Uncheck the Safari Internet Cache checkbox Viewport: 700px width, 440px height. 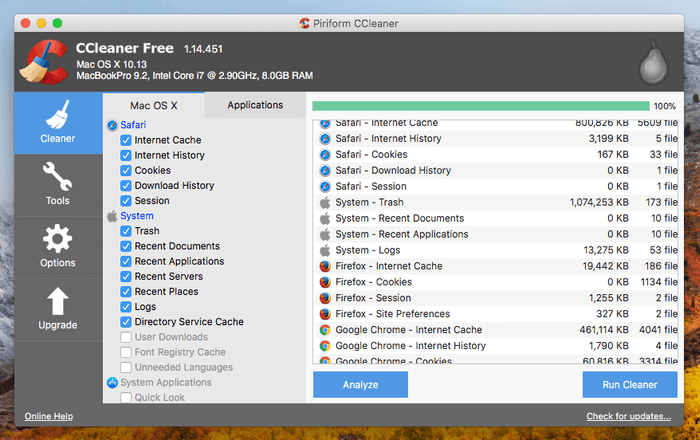126,141
